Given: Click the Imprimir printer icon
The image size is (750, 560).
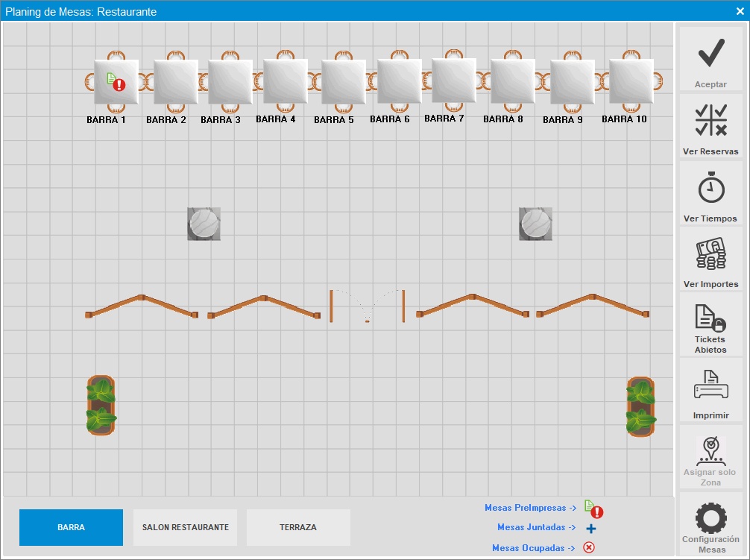Looking at the screenshot, I should [710, 386].
